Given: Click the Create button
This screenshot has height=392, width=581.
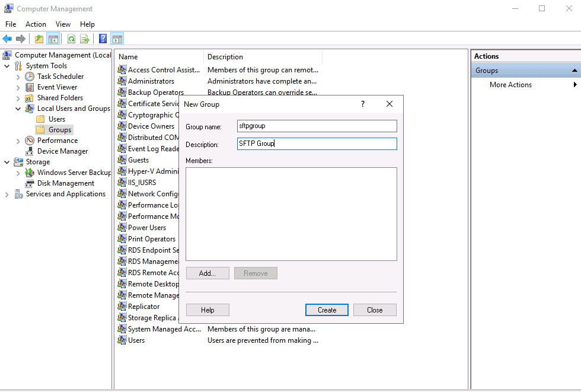Looking at the screenshot, I should coord(327,310).
